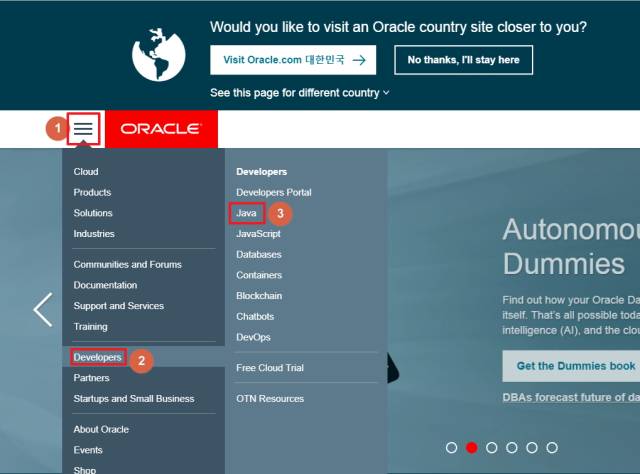Open the hamburger menu icon
This screenshot has width=640, height=474.
[83, 129]
